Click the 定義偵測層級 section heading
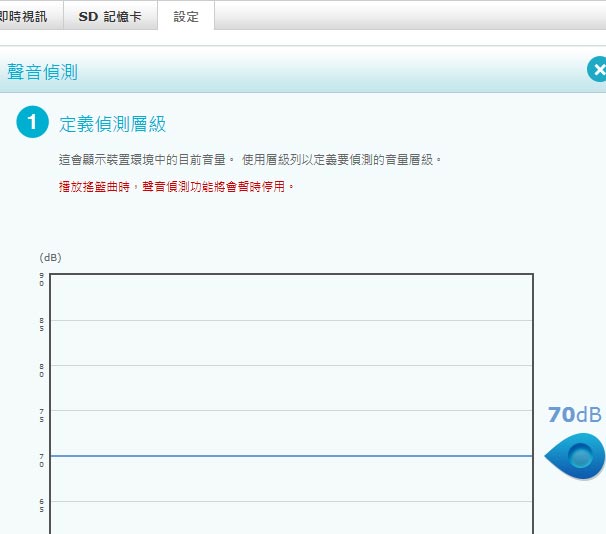 click(112, 124)
